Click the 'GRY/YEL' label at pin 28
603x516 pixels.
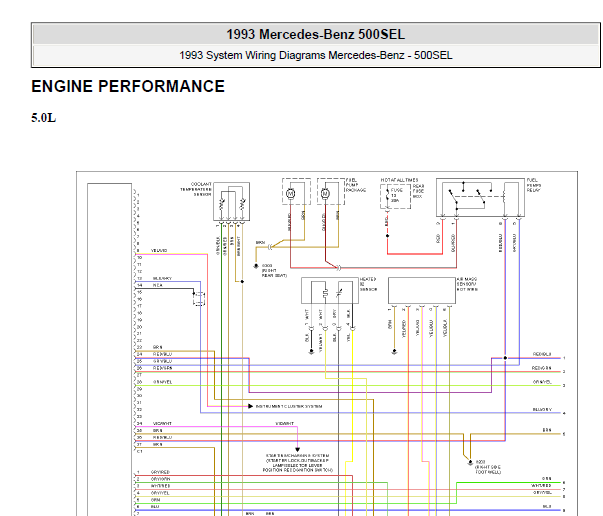click(162, 382)
